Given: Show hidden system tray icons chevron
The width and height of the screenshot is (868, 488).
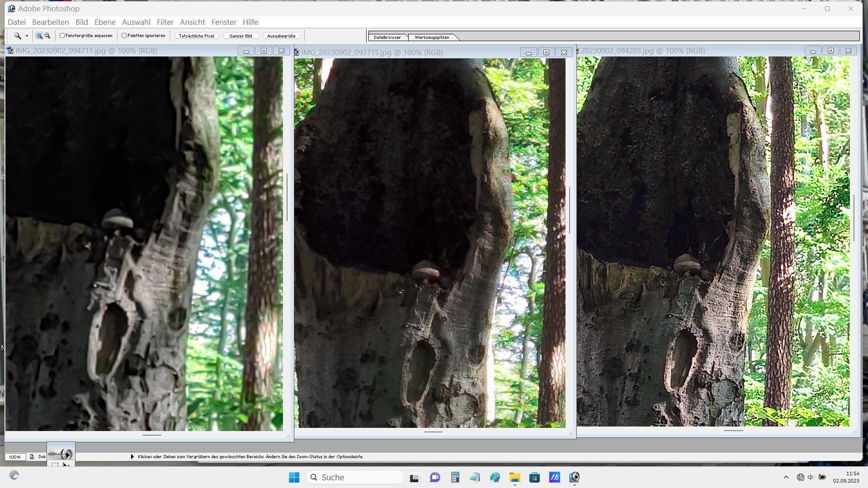Looking at the screenshot, I should point(786,477).
